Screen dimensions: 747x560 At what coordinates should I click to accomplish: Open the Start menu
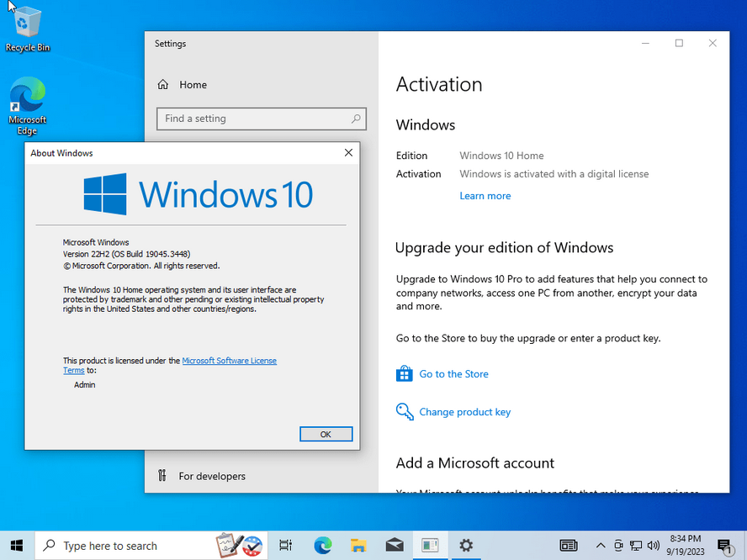(x=17, y=545)
